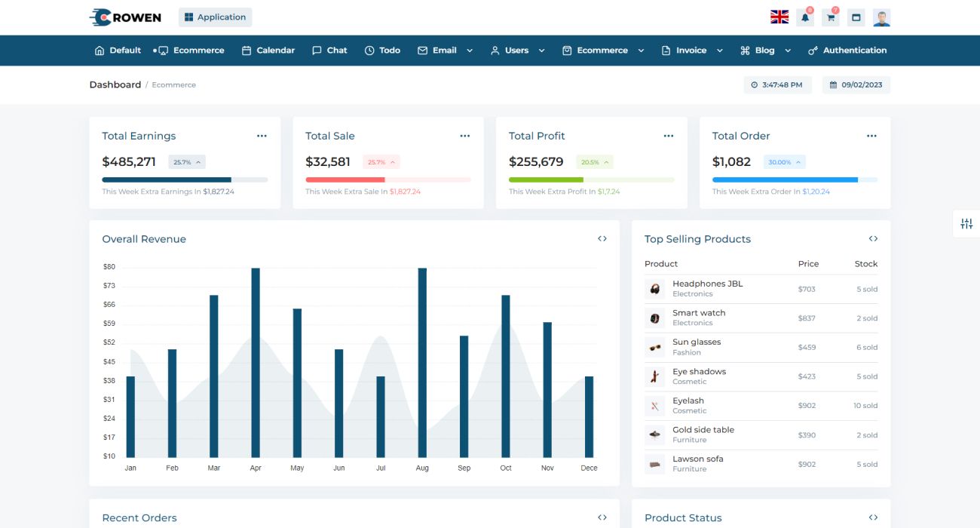View code icon for Product Status
The height and width of the screenshot is (528, 980).
tap(873, 517)
